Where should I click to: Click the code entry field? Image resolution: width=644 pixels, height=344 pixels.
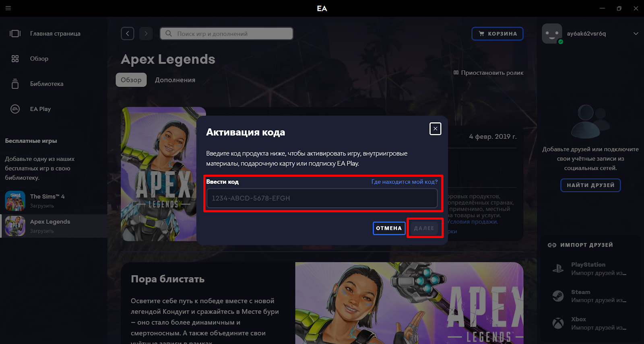coord(322,198)
